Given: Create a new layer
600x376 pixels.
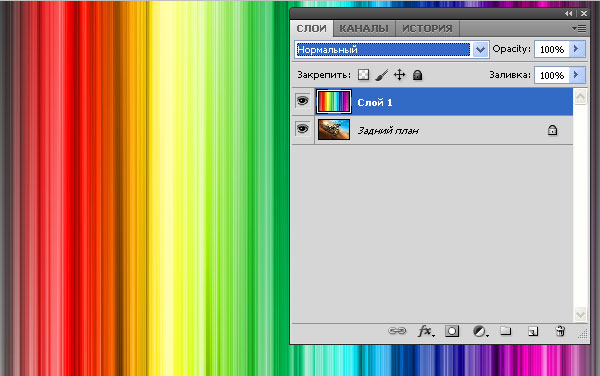Looking at the screenshot, I should click(533, 331).
